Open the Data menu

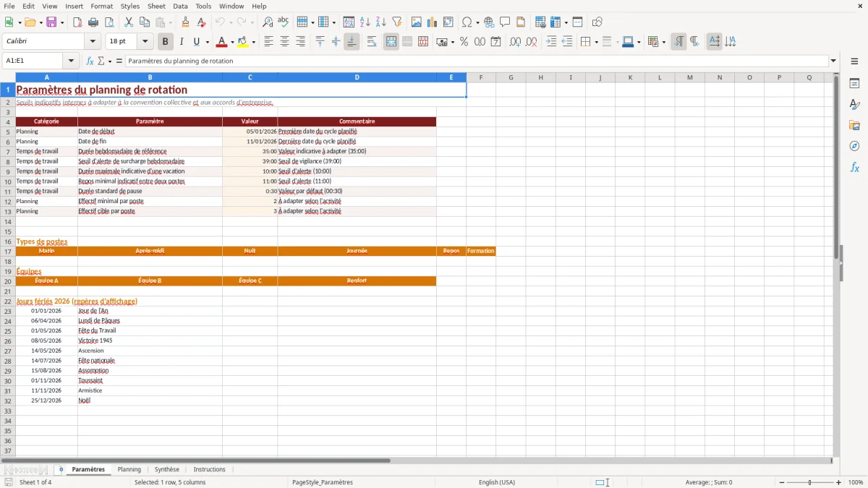(x=180, y=6)
